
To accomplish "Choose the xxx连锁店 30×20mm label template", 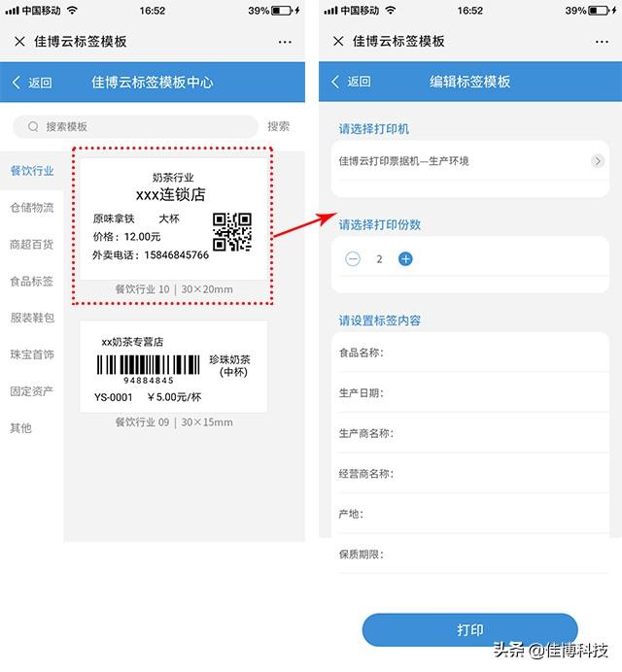I will (x=174, y=226).
